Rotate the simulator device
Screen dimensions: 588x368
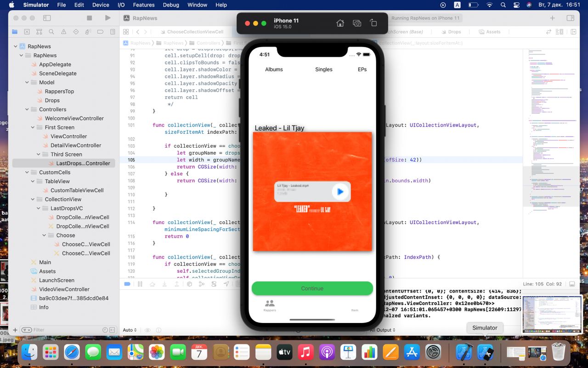click(373, 23)
